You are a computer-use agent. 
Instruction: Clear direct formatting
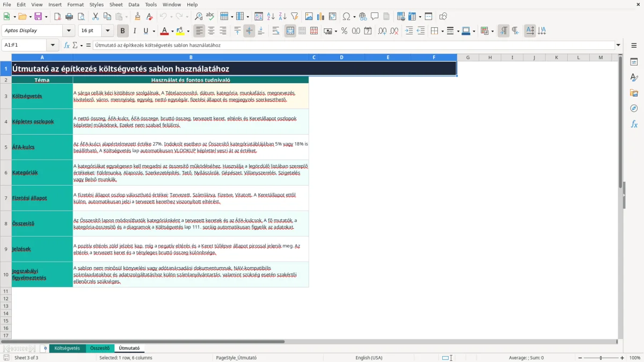[149, 17]
